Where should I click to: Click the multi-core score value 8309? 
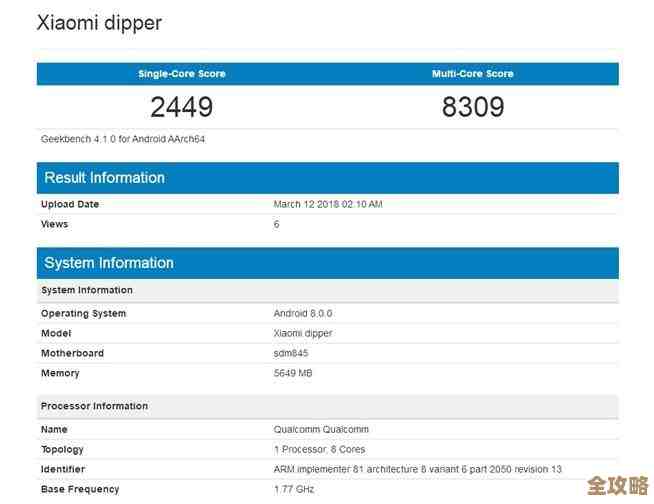pos(472,107)
